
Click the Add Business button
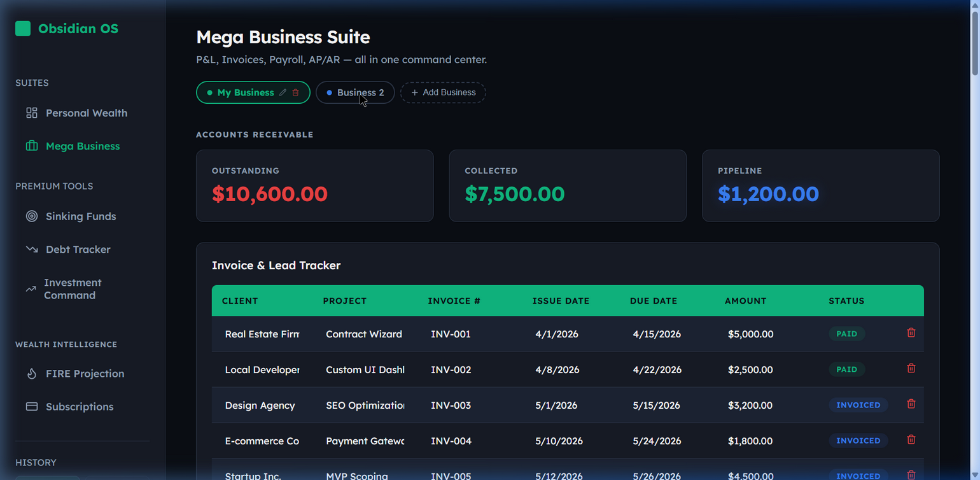[x=443, y=92]
